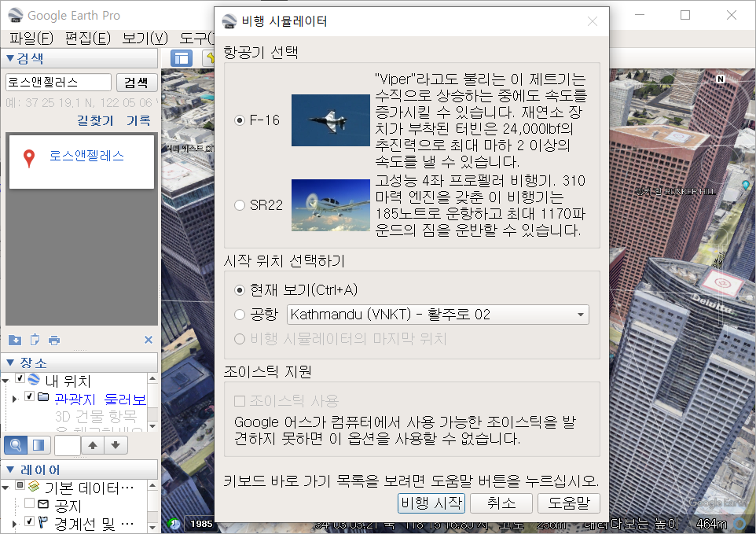Copy search results with the clipboard icon
Image resolution: width=756 pixels, height=534 pixels.
tap(35, 340)
